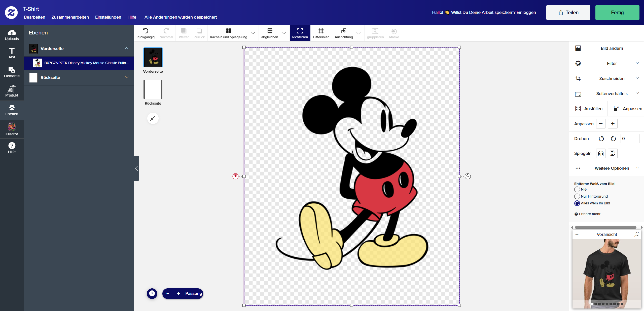
Task: Open the Bearbeiten menu
Action: coord(34,17)
